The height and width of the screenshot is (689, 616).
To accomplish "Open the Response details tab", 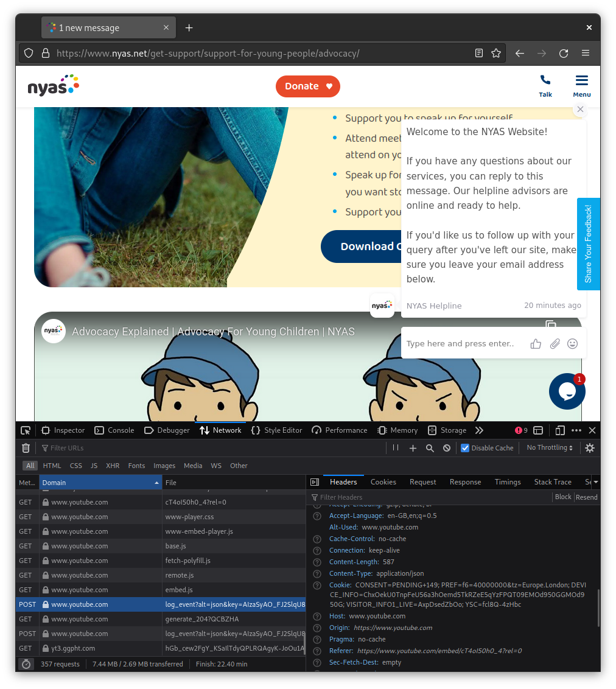I will click(x=465, y=482).
